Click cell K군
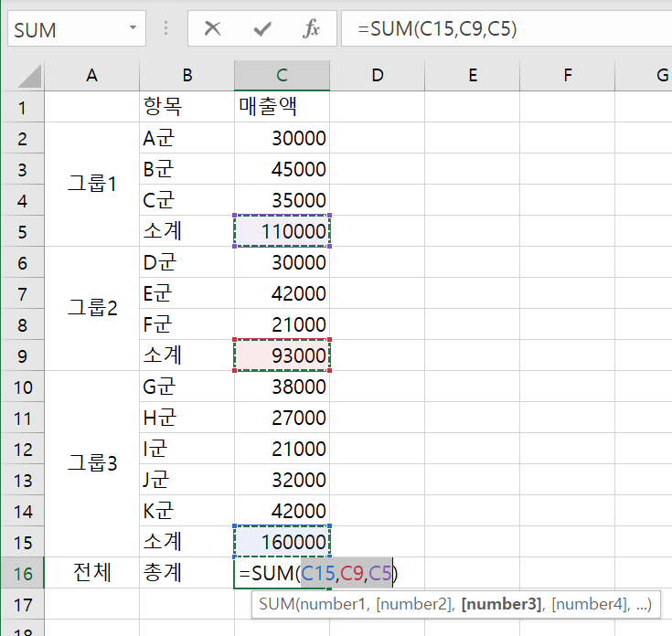The height and width of the screenshot is (636, 672). [x=187, y=511]
